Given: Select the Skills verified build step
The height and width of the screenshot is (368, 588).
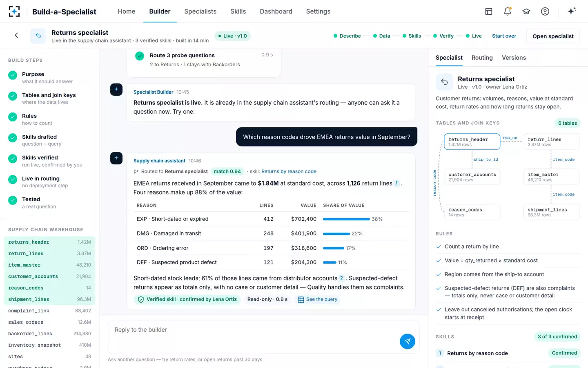Looking at the screenshot, I should coord(49,161).
